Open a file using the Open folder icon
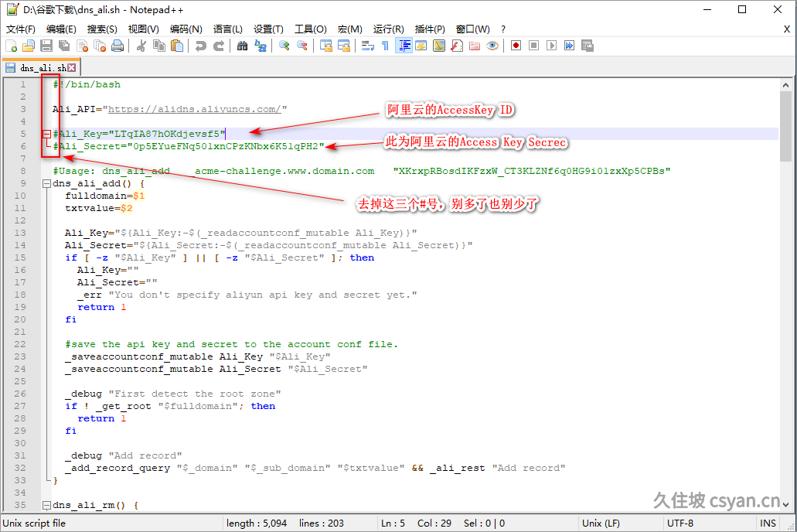The image size is (797, 532). 29,46
